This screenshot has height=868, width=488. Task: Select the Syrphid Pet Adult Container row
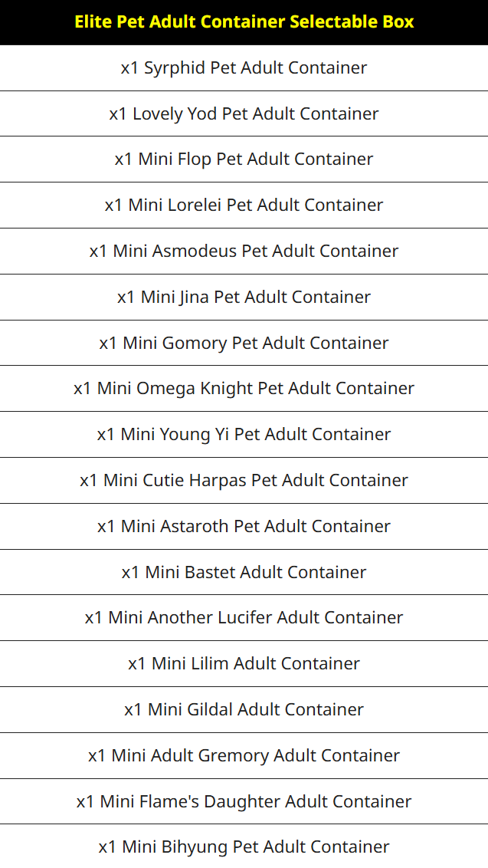pos(244,67)
